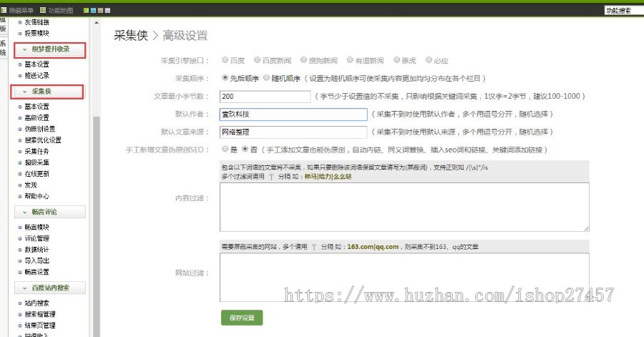
Task: Click the 默认文章来源 field containing 网络整理
Action: (293, 132)
